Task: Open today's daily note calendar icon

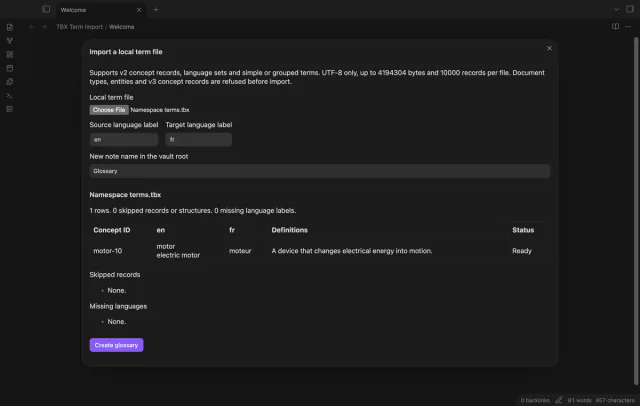Action: (10, 68)
